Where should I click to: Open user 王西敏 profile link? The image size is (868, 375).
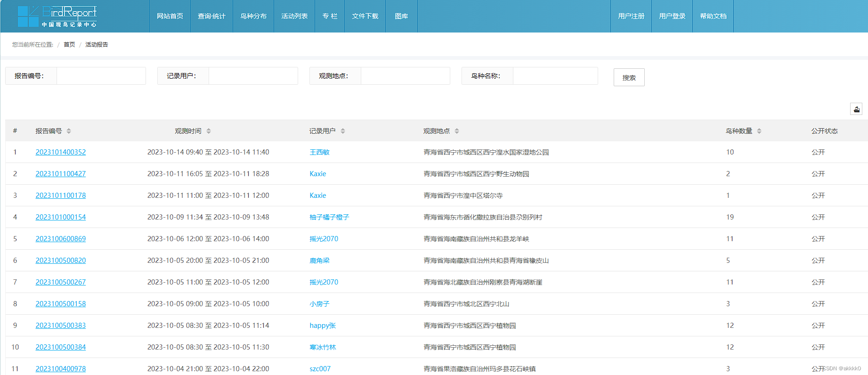click(319, 152)
